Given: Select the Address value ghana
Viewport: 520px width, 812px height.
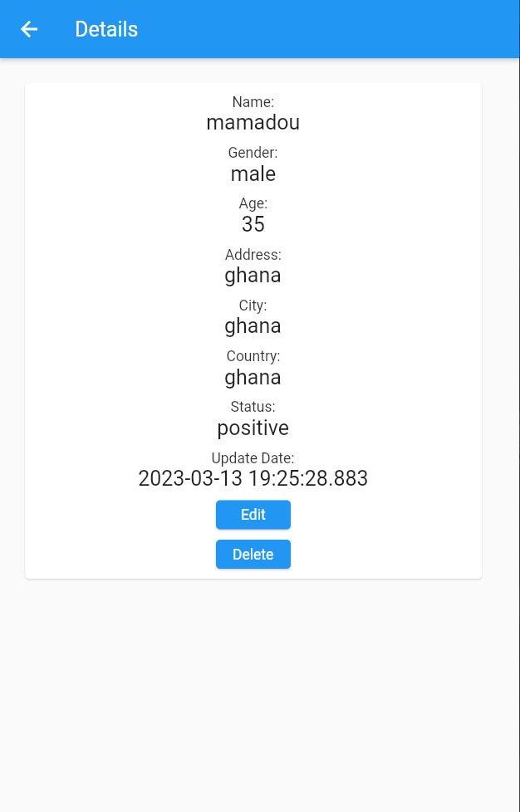Looking at the screenshot, I should click(253, 275).
